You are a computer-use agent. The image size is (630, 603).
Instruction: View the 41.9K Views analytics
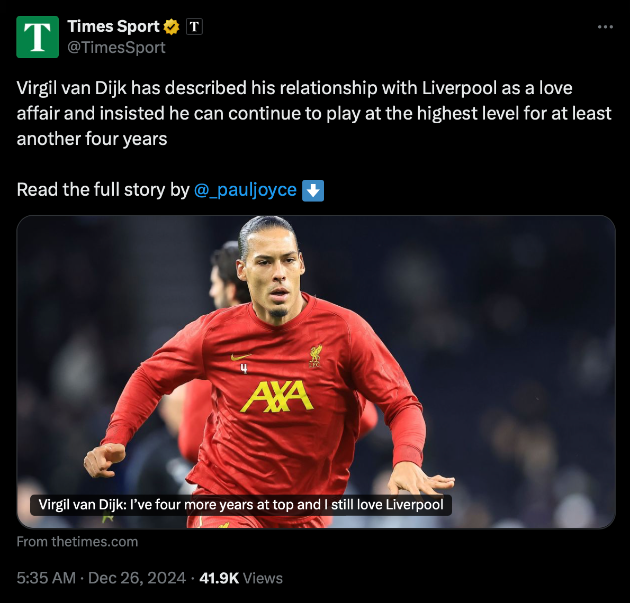[x=241, y=578]
